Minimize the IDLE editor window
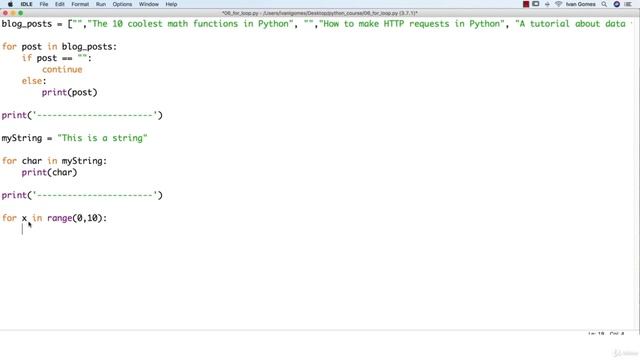The image size is (640, 360). (13, 13)
